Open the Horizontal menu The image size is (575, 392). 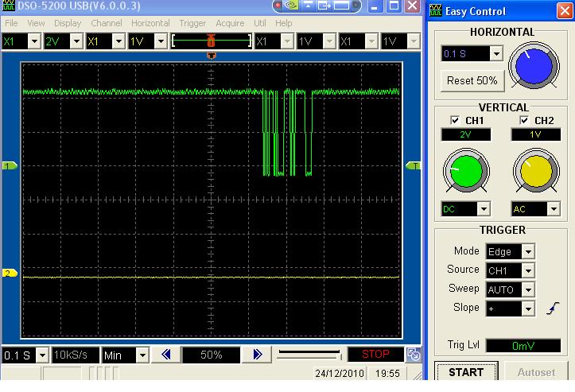click(151, 23)
